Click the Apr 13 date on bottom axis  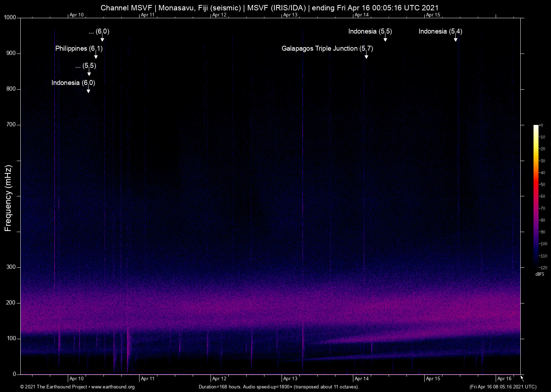[x=290, y=379]
